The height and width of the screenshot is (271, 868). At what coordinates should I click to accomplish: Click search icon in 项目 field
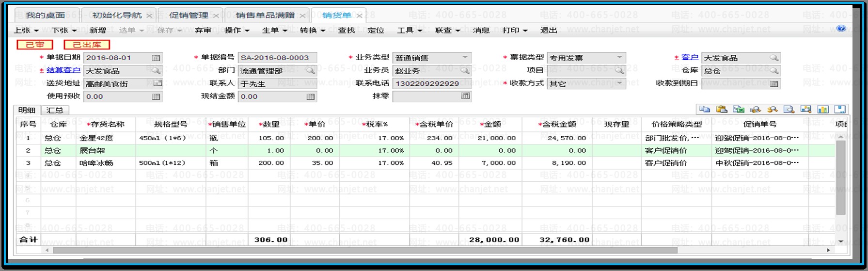click(619, 71)
